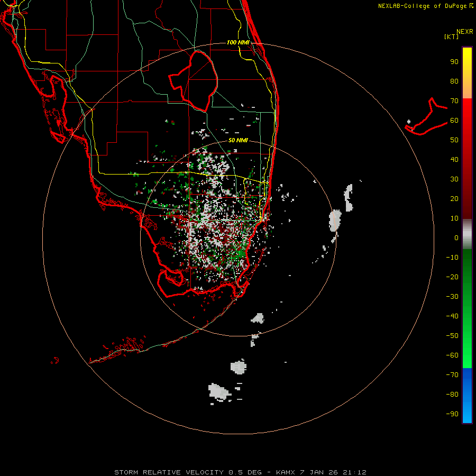Select the -30 scale label

pyautogui.click(x=452, y=297)
